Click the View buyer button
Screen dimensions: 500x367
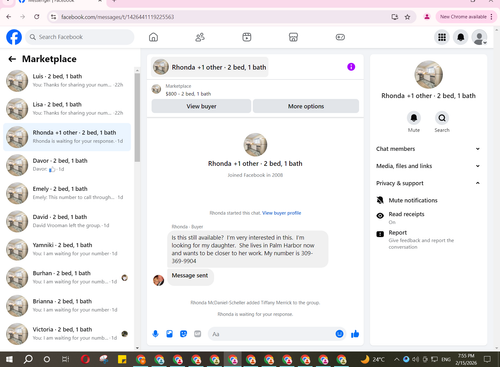[x=201, y=106]
